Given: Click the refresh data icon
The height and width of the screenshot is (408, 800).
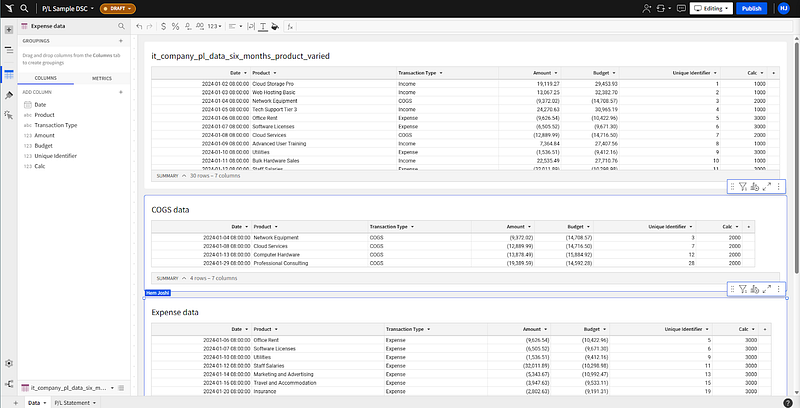Looking at the screenshot, I should click(662, 8).
